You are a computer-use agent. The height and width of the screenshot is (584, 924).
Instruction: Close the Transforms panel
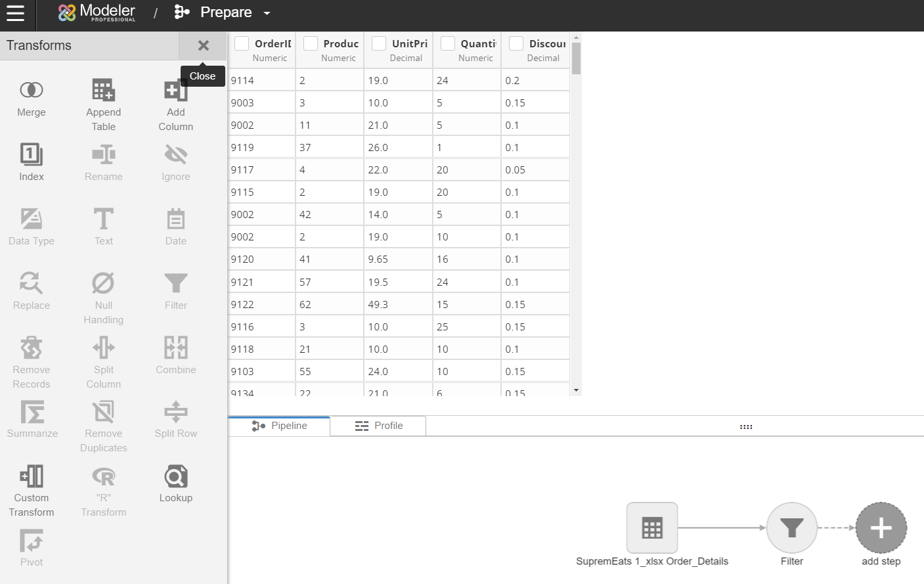point(203,45)
